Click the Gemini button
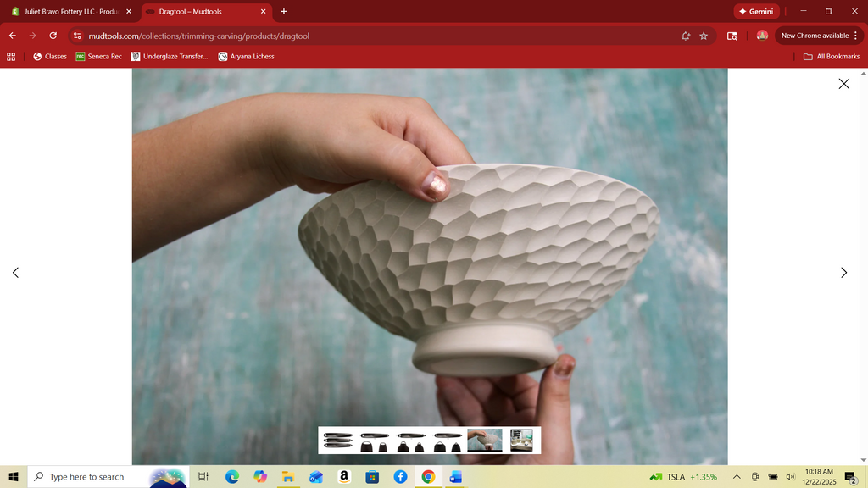This screenshot has height=488, width=868. tap(756, 12)
